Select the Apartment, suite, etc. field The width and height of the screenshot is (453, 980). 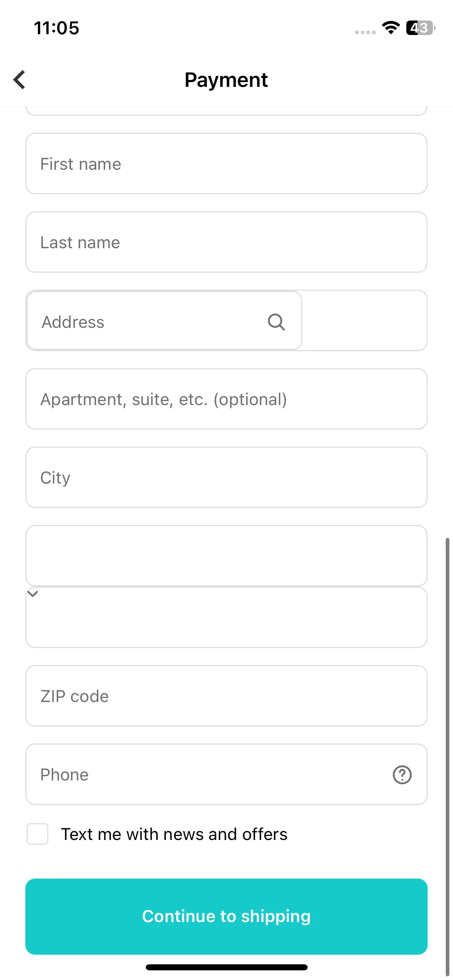coord(226,399)
